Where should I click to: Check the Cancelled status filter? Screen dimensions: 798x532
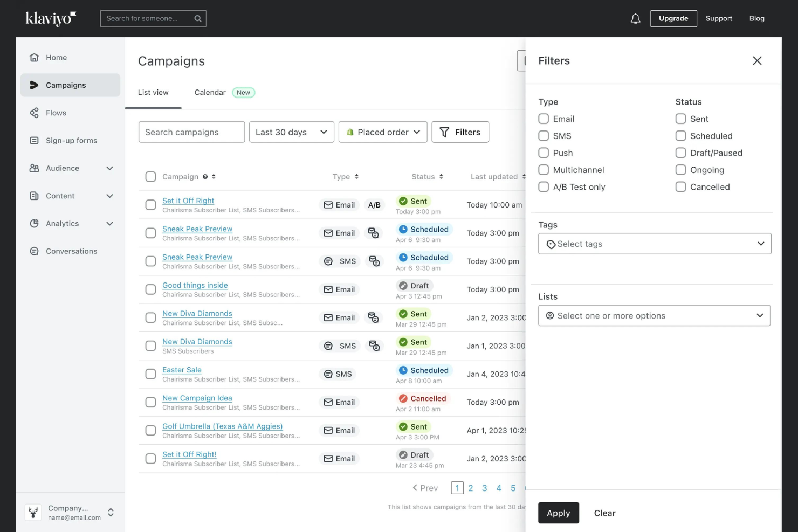681,187
